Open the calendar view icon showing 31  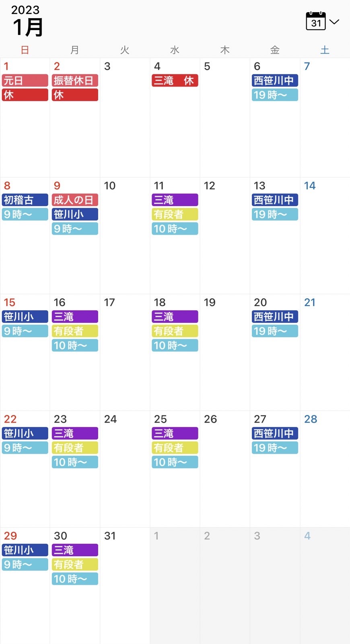[316, 21]
